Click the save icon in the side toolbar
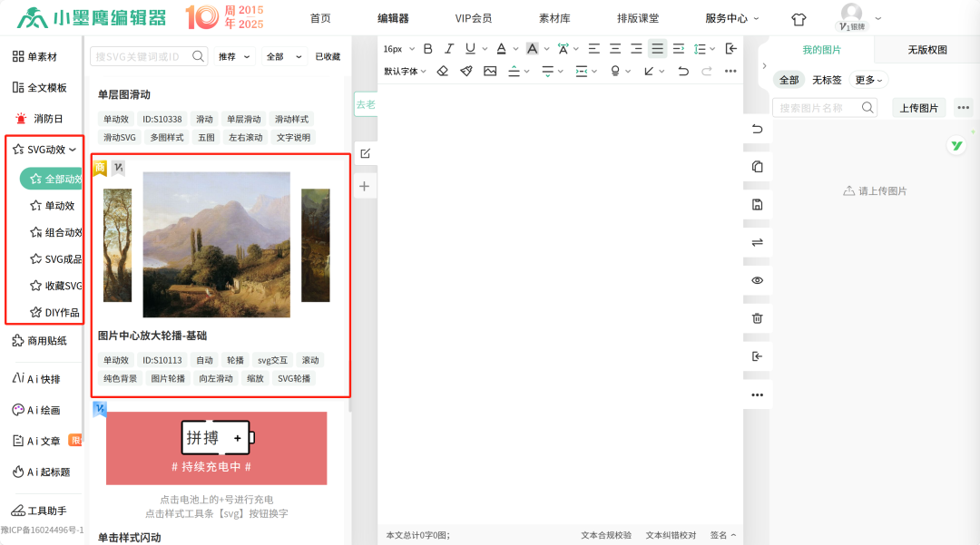The image size is (980, 545). coord(758,205)
